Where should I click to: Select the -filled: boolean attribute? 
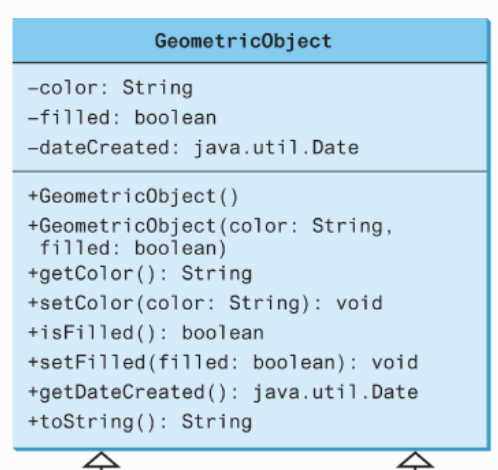[122, 117]
